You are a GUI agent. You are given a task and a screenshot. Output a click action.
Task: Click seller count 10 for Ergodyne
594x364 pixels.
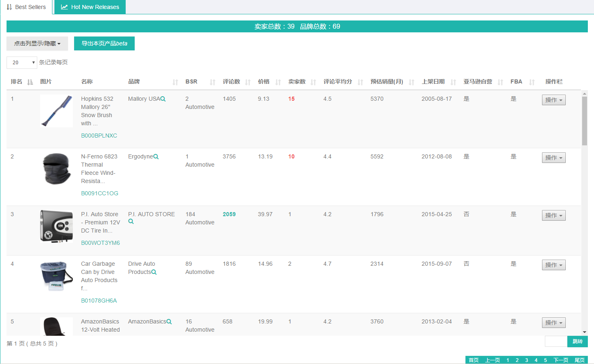tap(291, 156)
